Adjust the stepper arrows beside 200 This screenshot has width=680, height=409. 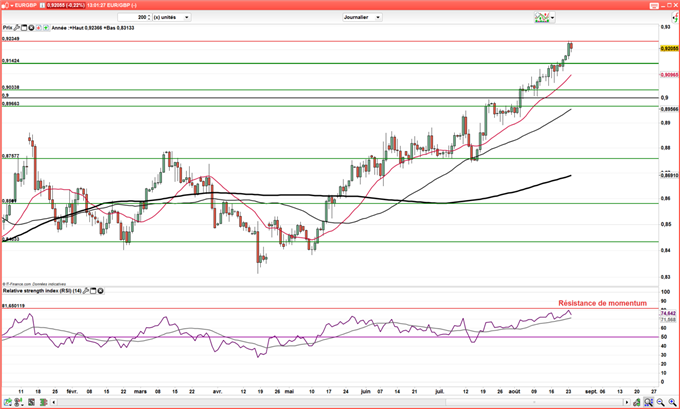pos(149,17)
